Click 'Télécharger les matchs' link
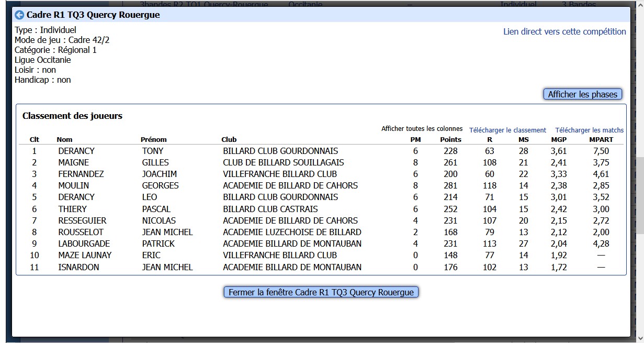 point(589,130)
